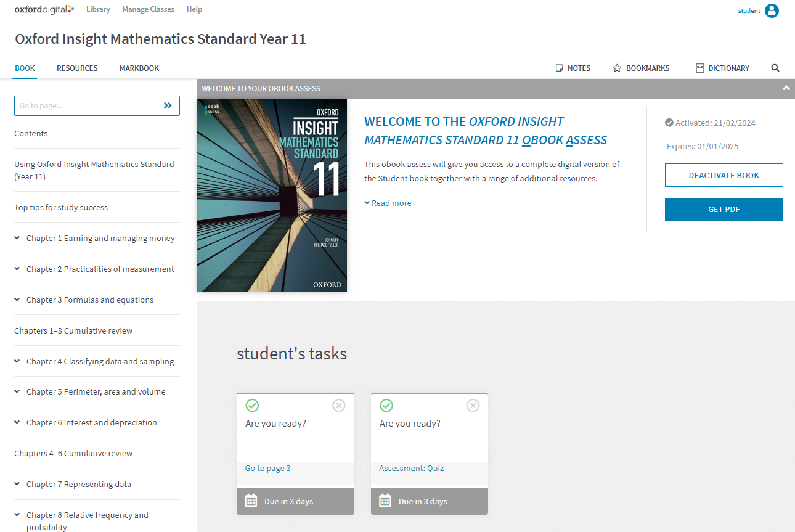Click 'Are you ready?' on page 3 card
This screenshot has height=532, width=795.
[x=275, y=424]
